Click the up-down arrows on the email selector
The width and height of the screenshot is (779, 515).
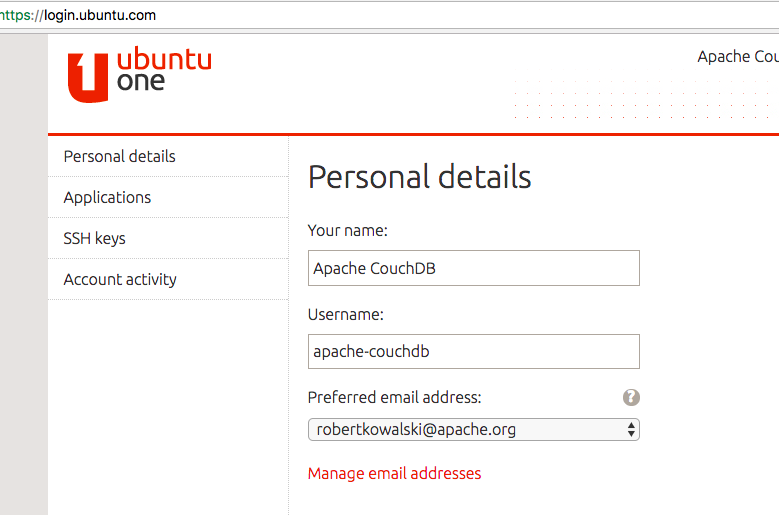point(631,430)
